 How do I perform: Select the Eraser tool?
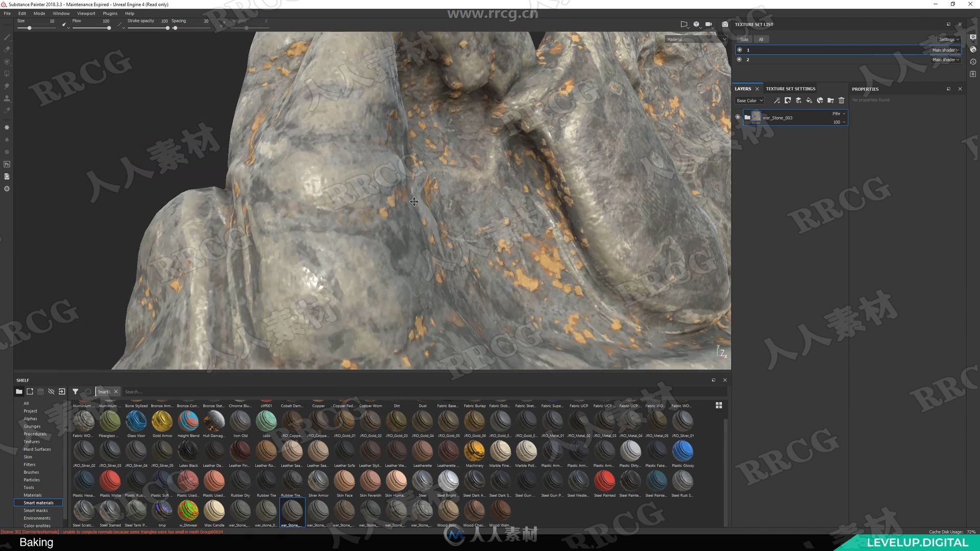pyautogui.click(x=7, y=49)
